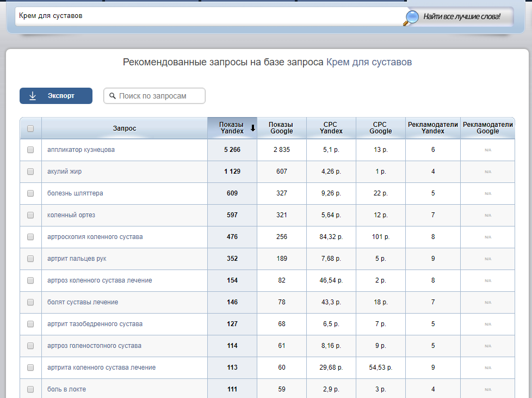Click the small search icon in query filter
The height and width of the screenshot is (398, 532).
pyautogui.click(x=113, y=96)
